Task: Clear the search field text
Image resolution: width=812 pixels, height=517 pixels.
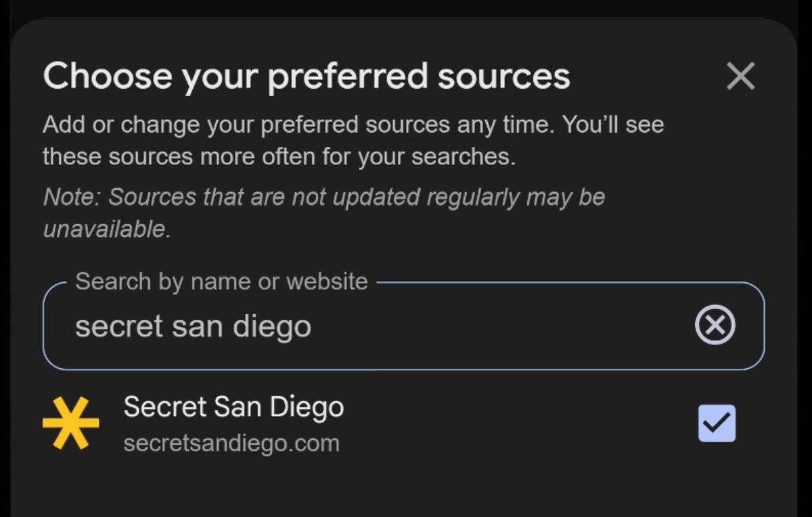Action: pyautogui.click(x=715, y=326)
